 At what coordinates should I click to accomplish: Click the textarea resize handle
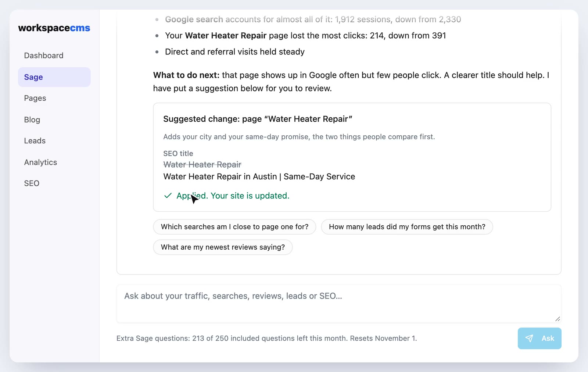(x=557, y=319)
